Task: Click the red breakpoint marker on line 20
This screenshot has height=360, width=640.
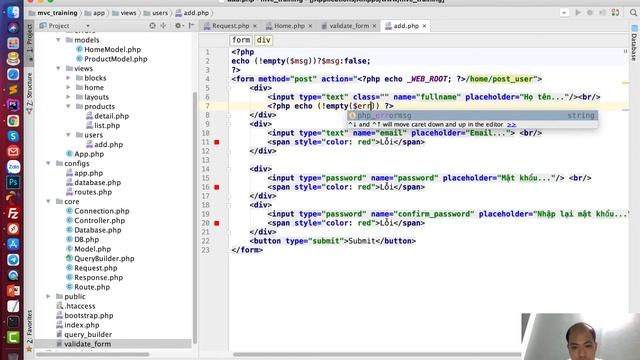Action: (217, 223)
